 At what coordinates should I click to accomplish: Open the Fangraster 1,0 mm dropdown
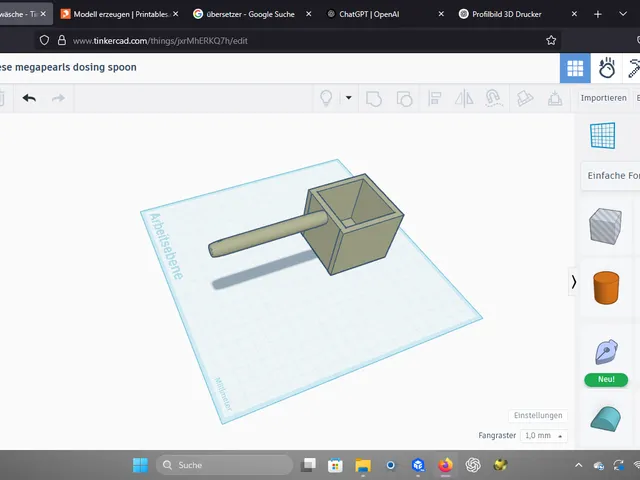(544, 436)
